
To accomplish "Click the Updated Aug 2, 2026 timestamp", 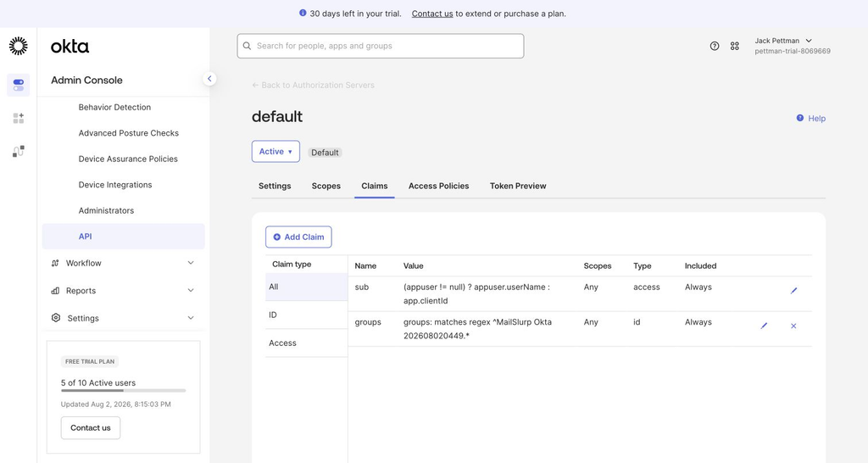I will coord(115,404).
